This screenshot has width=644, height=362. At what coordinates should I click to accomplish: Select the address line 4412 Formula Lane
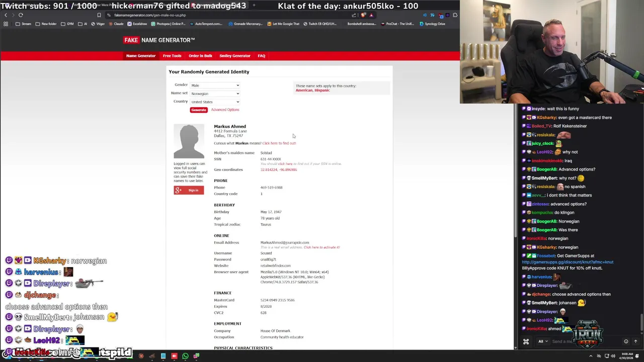click(230, 131)
